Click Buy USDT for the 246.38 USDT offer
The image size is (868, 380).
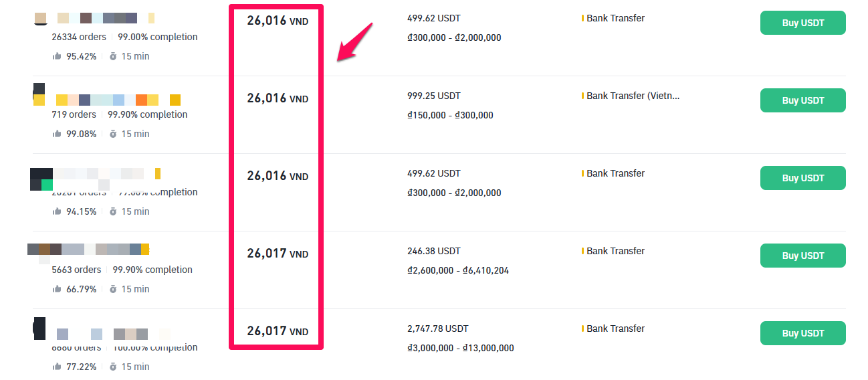point(802,256)
